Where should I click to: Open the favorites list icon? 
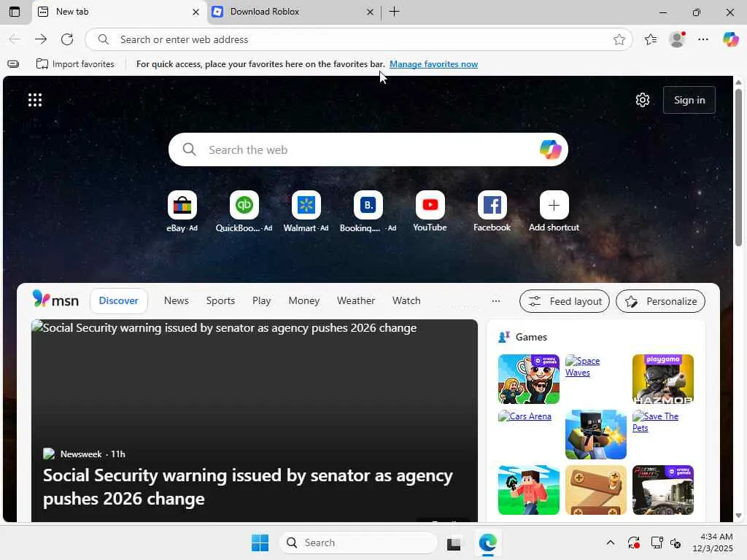[x=651, y=39]
